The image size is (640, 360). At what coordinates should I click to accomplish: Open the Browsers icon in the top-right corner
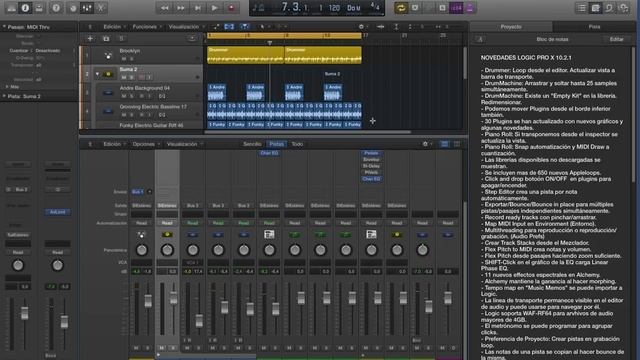[624, 8]
